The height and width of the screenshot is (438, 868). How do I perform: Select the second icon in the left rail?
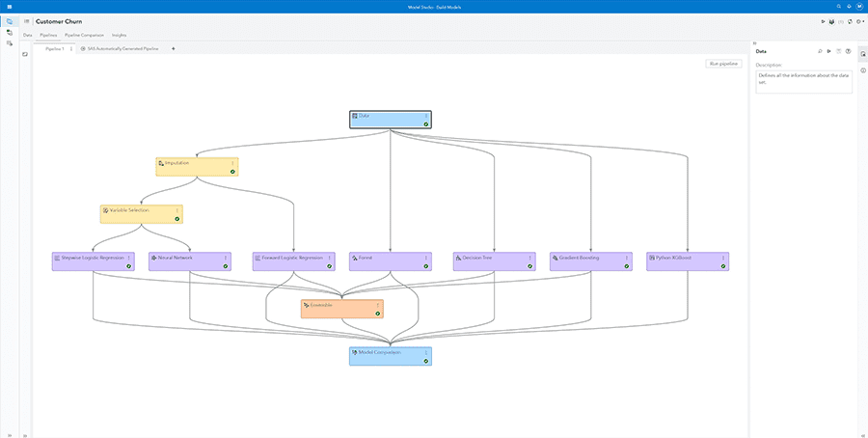[10, 33]
